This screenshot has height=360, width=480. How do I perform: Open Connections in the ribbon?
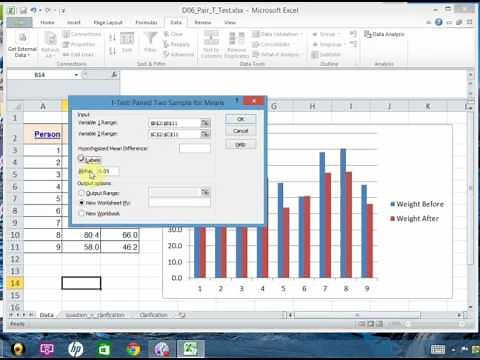pos(82,34)
